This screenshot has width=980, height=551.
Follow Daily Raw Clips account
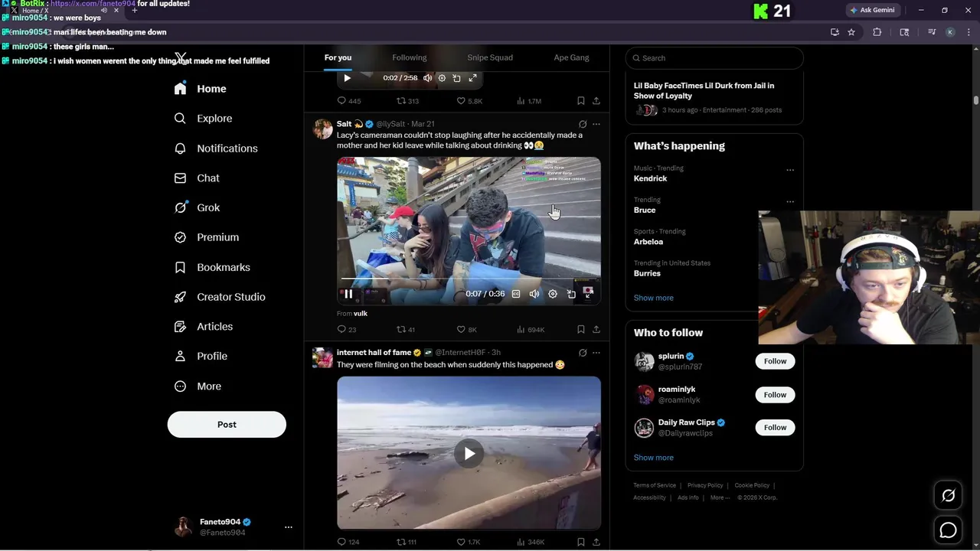coord(775,428)
